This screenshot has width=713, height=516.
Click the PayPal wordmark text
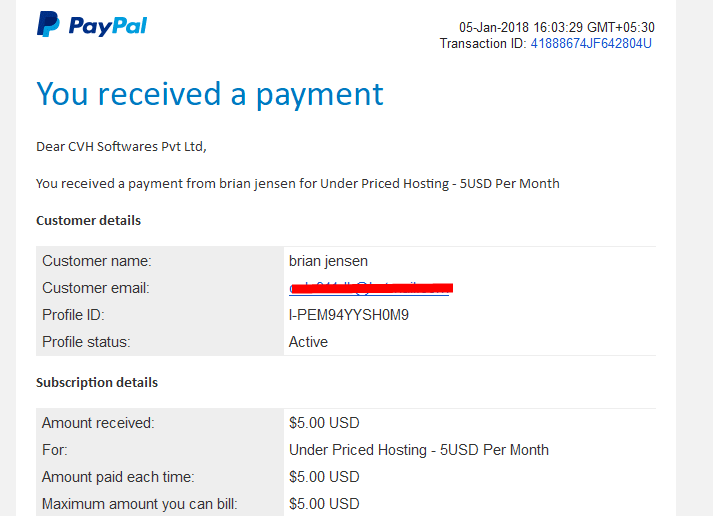coord(108,26)
